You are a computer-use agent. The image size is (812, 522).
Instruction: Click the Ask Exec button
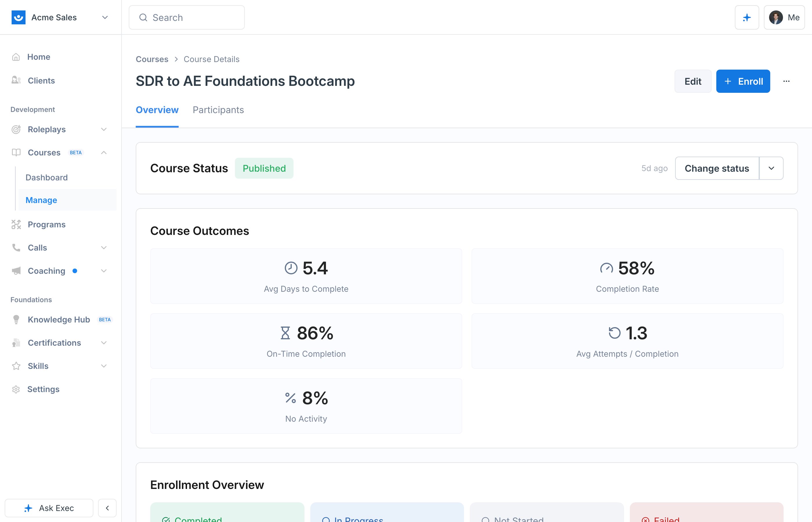point(49,508)
